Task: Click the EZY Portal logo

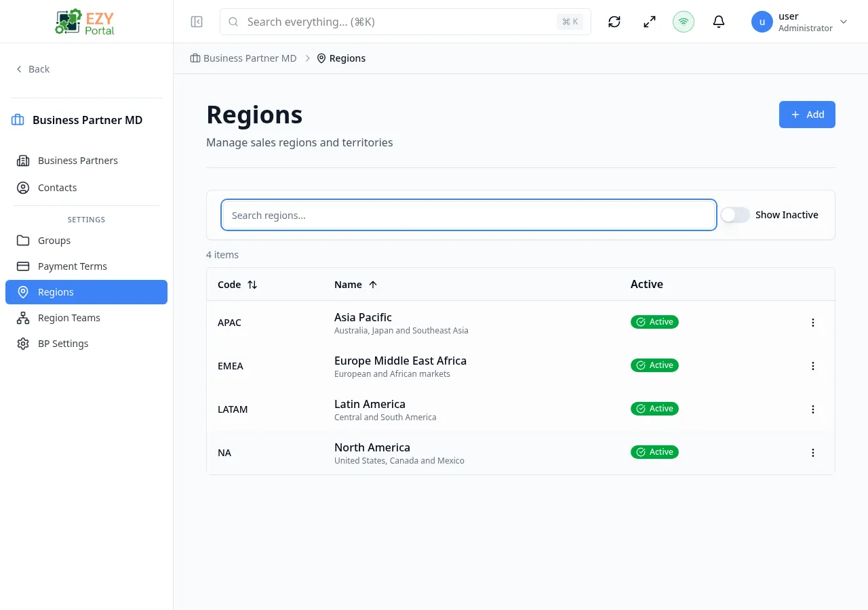Action: point(84,21)
